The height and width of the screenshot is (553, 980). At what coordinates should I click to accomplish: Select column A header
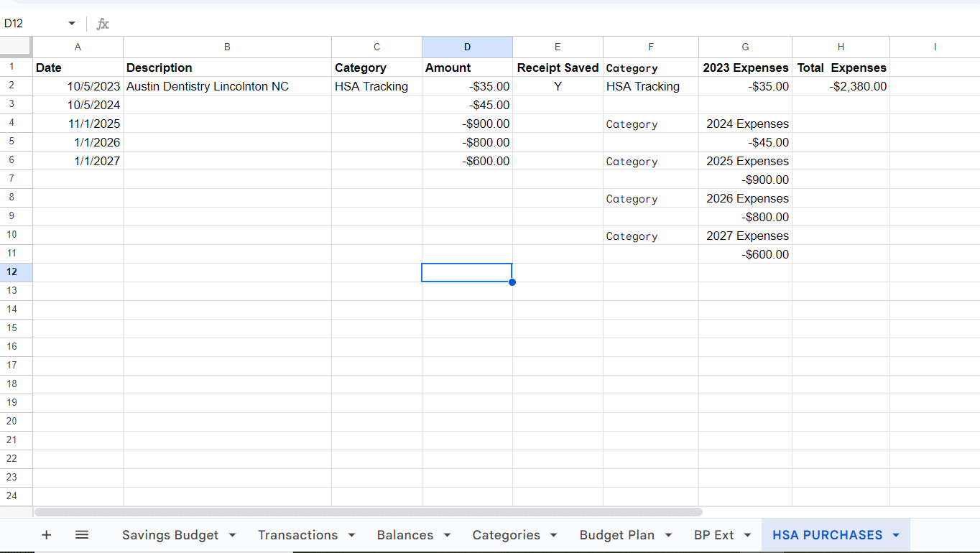click(x=78, y=47)
